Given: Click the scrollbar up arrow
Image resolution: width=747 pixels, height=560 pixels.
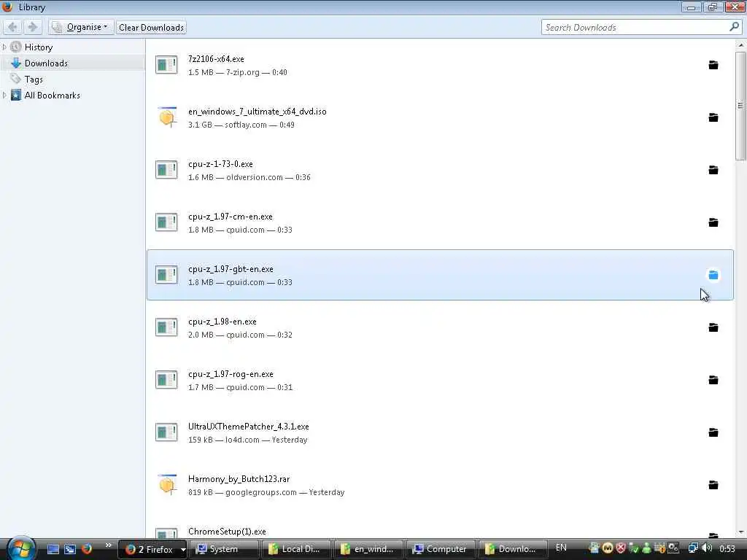Looking at the screenshot, I should 740,44.
